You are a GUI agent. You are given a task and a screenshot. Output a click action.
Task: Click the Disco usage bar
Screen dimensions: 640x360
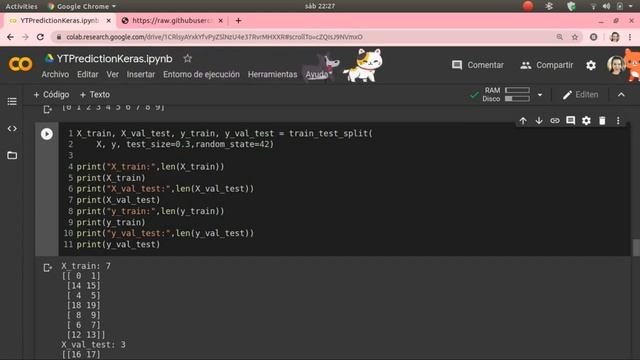[x=517, y=99]
